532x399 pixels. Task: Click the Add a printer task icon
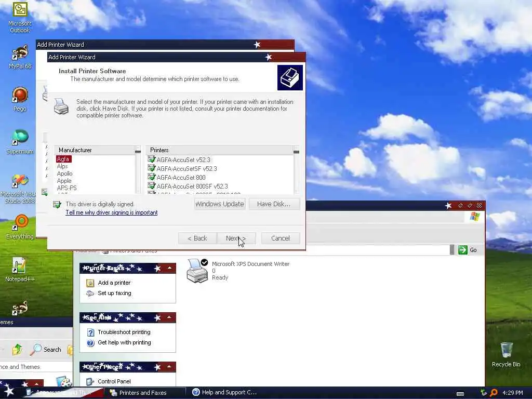coord(90,283)
